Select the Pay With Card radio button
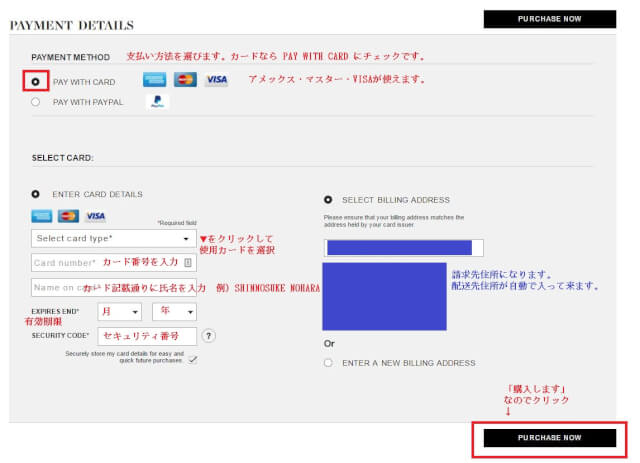The width and height of the screenshot is (640, 463). tap(36, 80)
